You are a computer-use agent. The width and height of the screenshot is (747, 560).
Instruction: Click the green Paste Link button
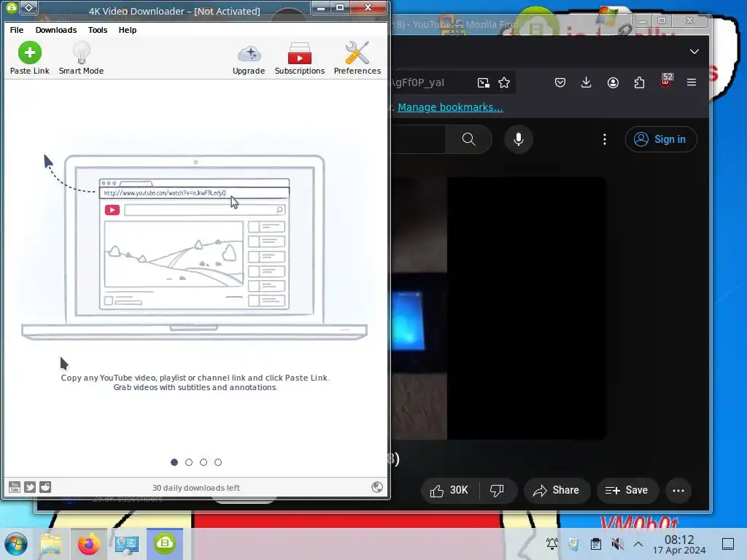coord(29,58)
